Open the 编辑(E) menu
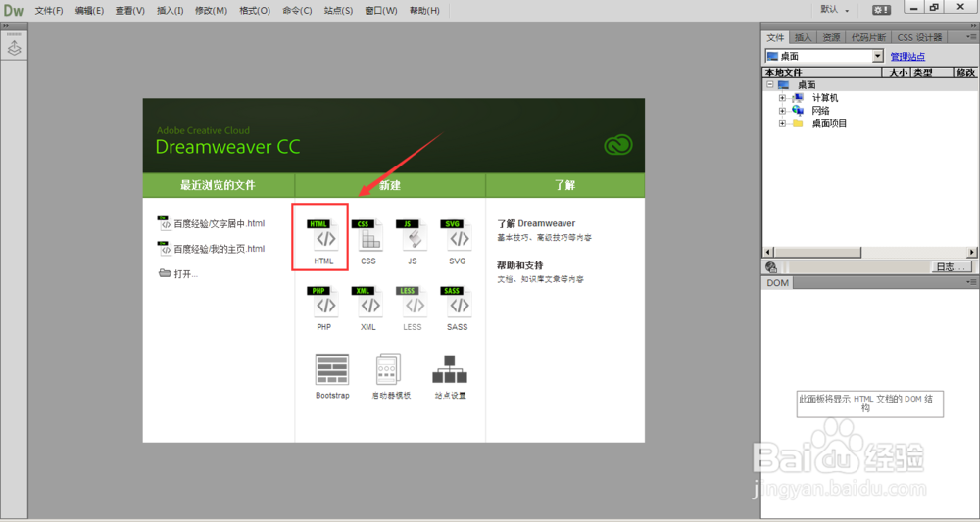The width and height of the screenshot is (980, 522). coord(89,11)
